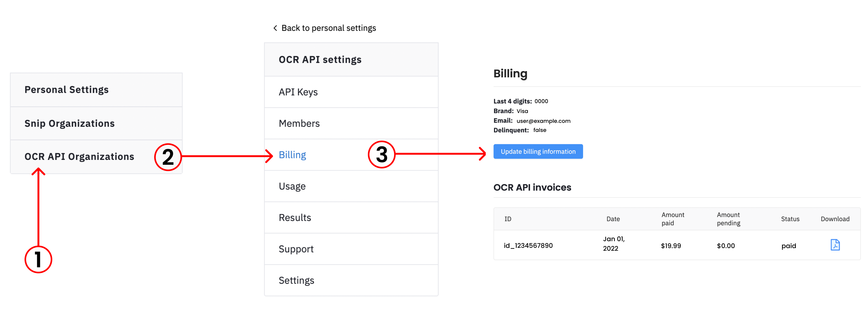Open the Results page
Image resolution: width=868 pixels, height=323 pixels.
click(x=351, y=217)
